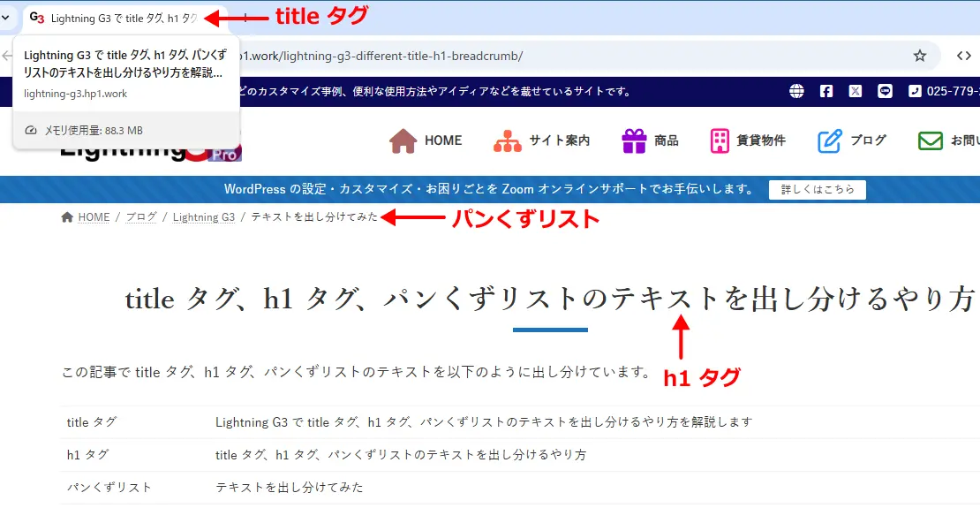Image resolution: width=980 pixels, height=508 pixels.
Task: Click the 'h1 タグ' table row label
Action: point(87,455)
